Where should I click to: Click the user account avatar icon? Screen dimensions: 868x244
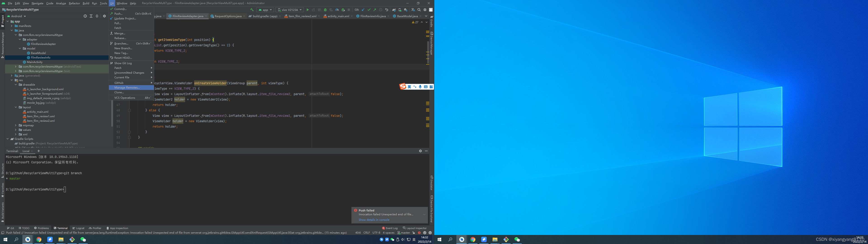431,10
